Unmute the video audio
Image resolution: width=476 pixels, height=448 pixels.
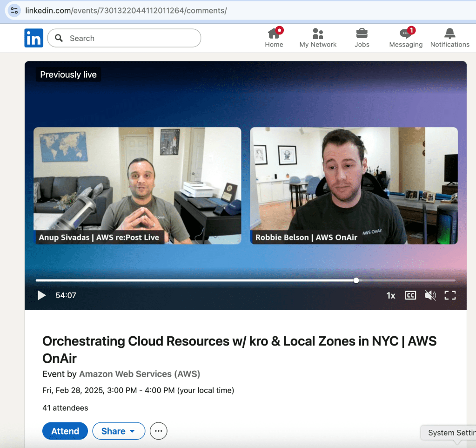(x=430, y=295)
